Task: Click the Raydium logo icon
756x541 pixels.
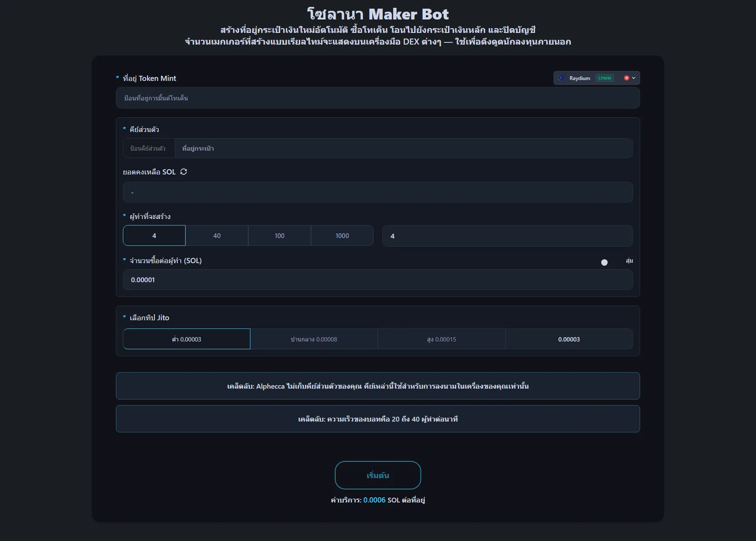Action: [561, 78]
